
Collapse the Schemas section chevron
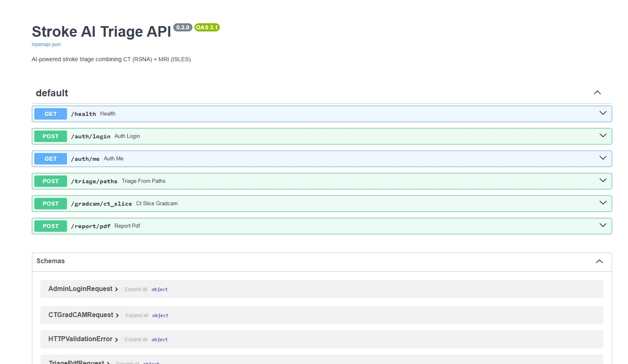[599, 262]
